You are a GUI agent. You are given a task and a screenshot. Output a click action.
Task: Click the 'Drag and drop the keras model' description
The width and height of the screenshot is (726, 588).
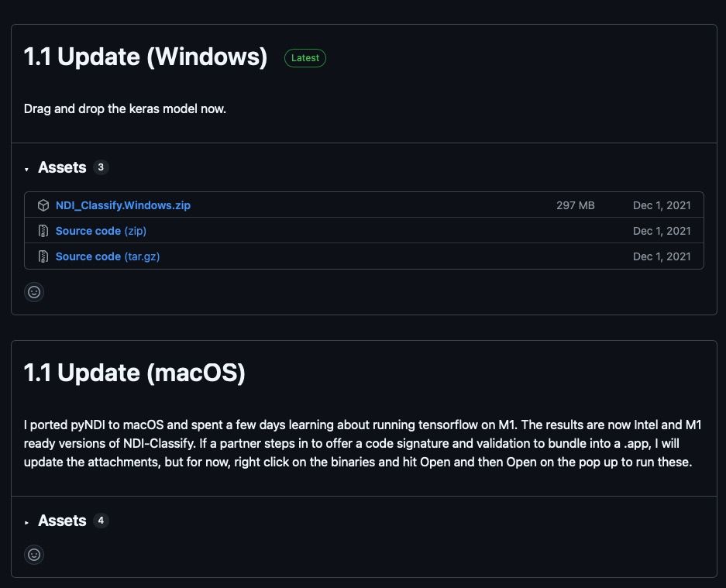[125, 108]
